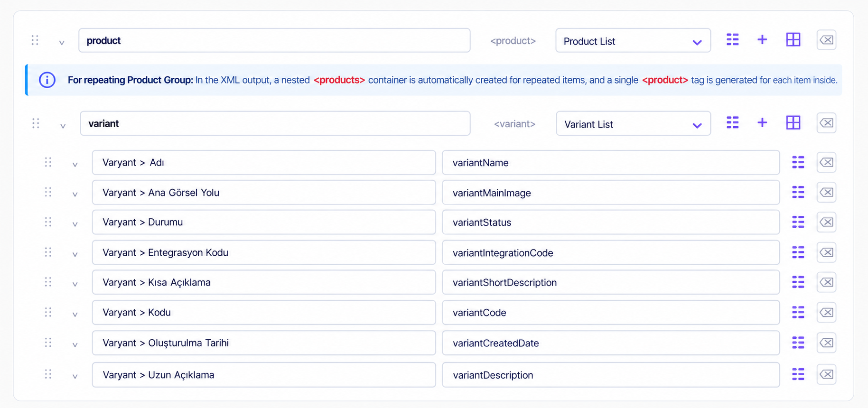Click drag handle of Varyant > Kısa Açıklama row

coord(48,282)
